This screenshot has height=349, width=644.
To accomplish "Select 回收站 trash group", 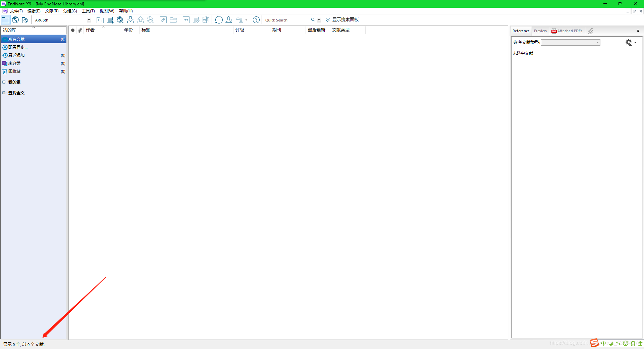I will tap(34, 71).
